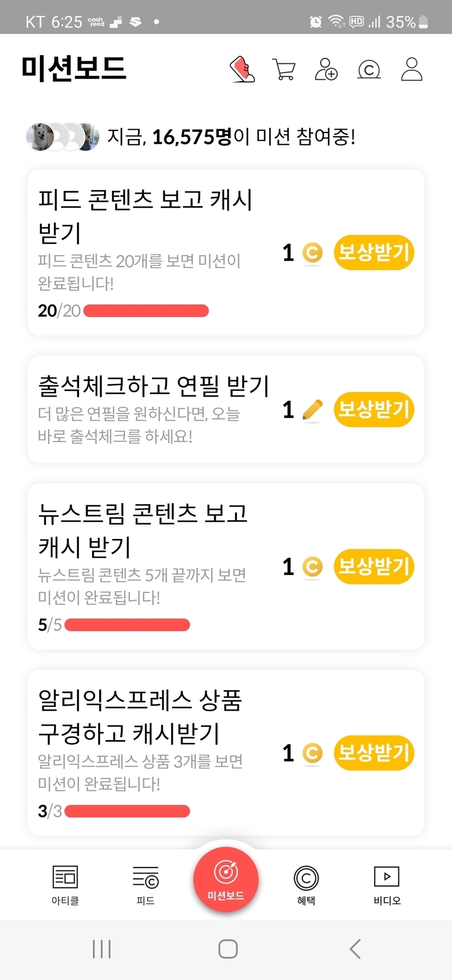Tap the pencil reward icon
The image size is (452, 980).
312,410
